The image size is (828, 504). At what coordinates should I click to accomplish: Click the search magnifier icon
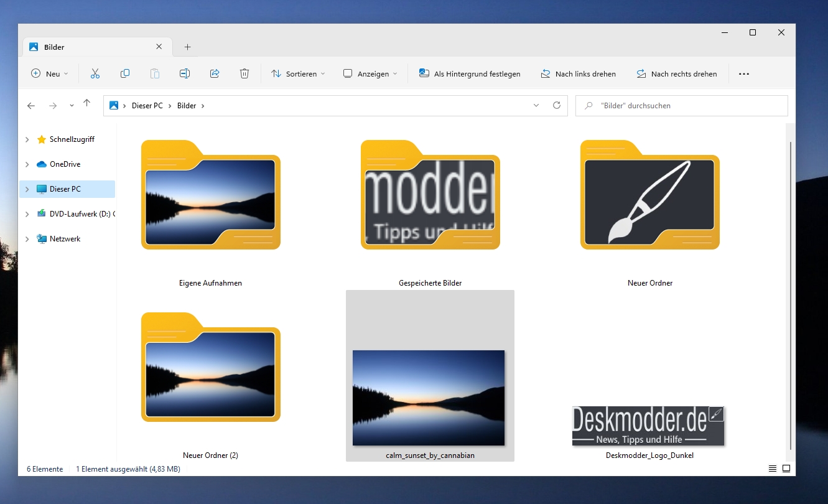point(588,106)
